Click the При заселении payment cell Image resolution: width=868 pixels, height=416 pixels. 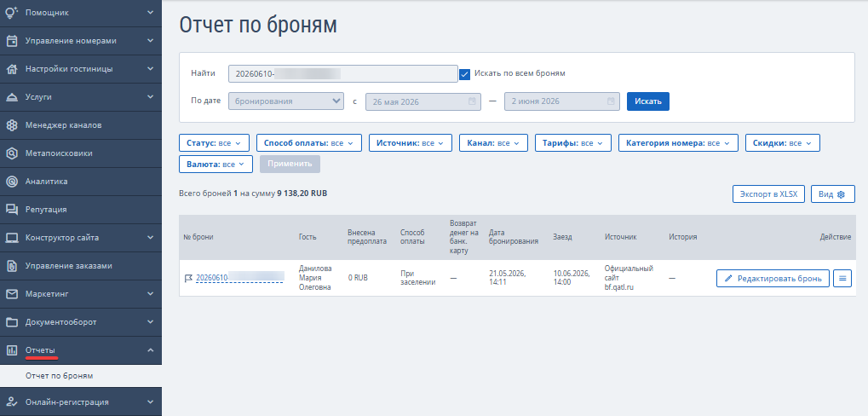pos(418,278)
